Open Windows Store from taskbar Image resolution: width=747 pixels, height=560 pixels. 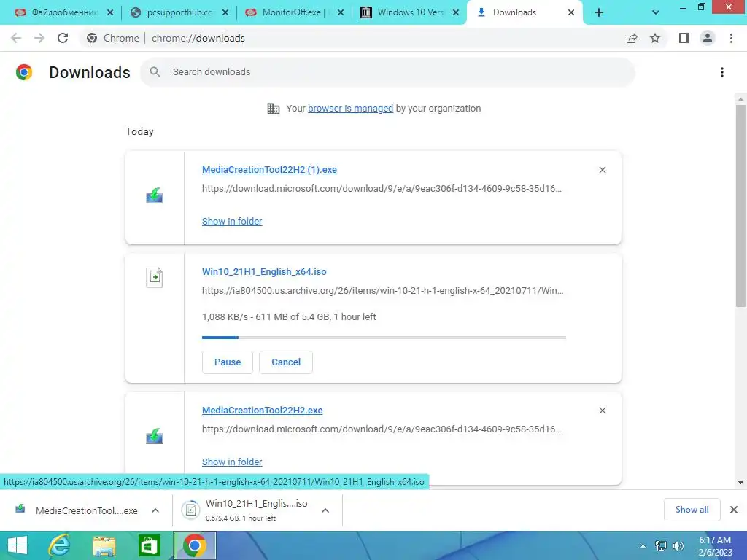(x=149, y=545)
